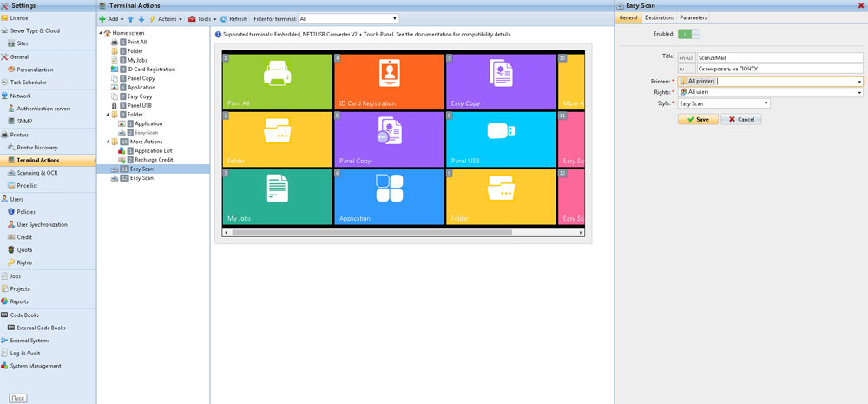
Task: Refresh the terminal actions list
Action: pyautogui.click(x=234, y=19)
